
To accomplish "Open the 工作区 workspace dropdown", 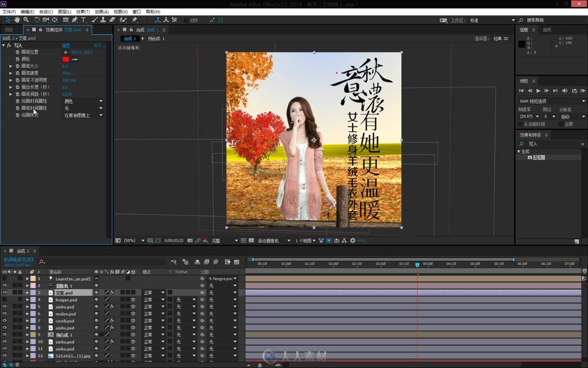I will point(492,20).
